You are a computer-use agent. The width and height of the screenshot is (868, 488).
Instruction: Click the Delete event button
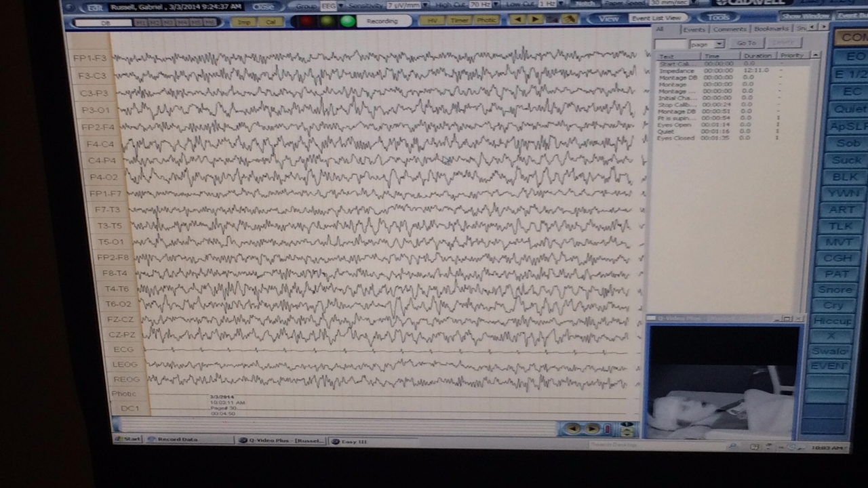click(x=783, y=43)
